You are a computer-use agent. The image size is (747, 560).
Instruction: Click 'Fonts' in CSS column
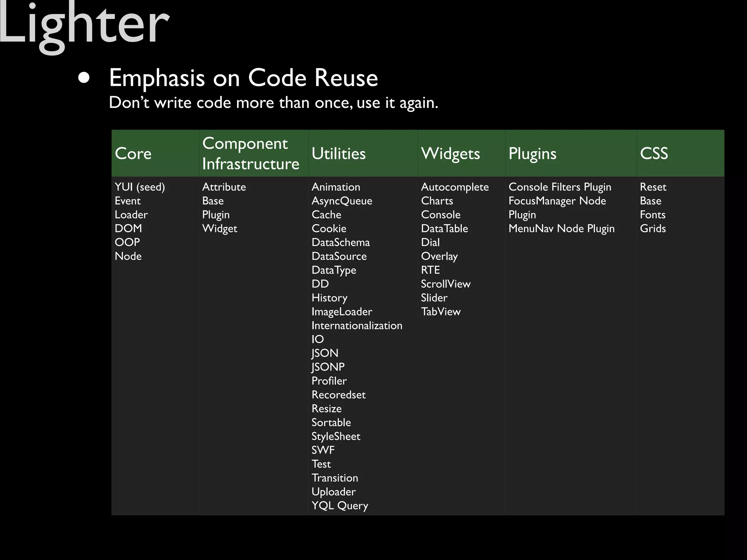pos(653,215)
